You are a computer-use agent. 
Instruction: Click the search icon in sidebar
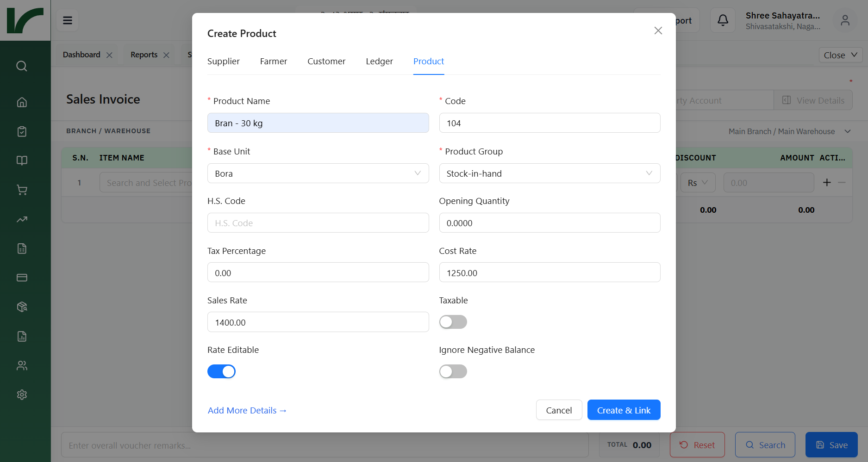pyautogui.click(x=22, y=66)
